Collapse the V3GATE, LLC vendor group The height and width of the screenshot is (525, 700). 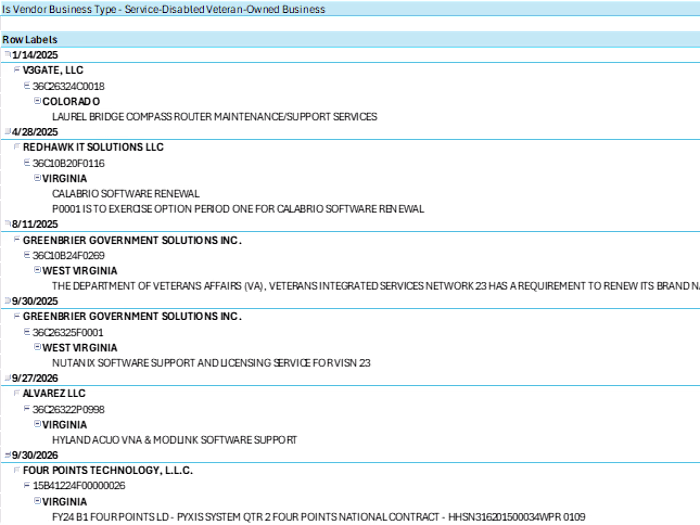(17, 70)
